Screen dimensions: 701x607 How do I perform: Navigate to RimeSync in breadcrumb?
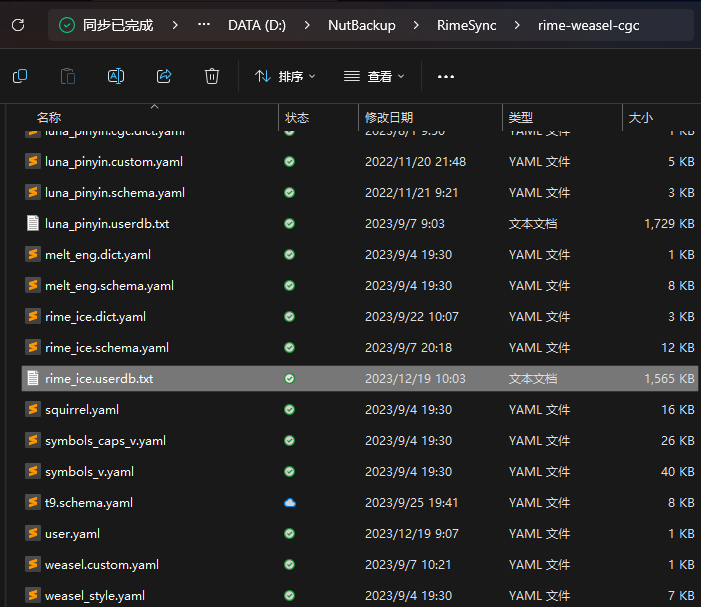tap(467, 25)
